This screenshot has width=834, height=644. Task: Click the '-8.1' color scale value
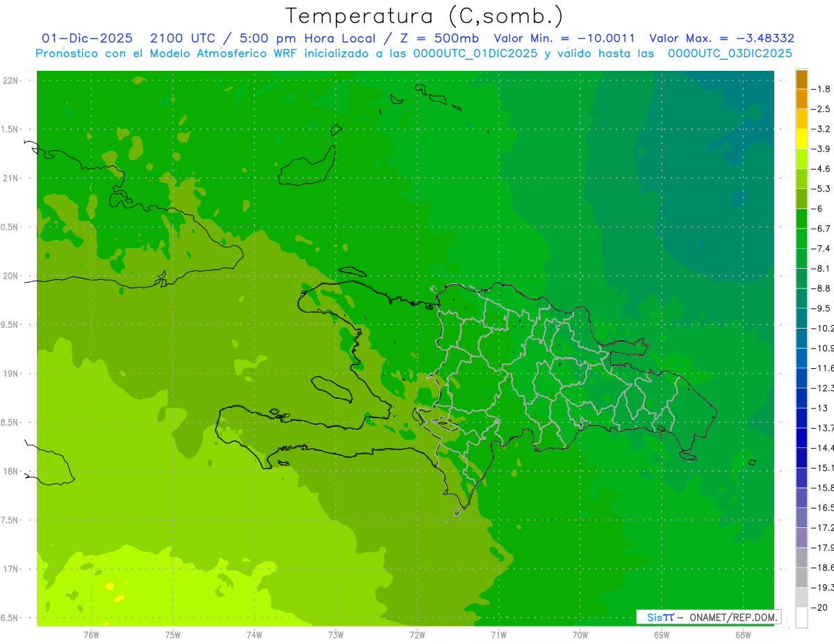coord(821,268)
